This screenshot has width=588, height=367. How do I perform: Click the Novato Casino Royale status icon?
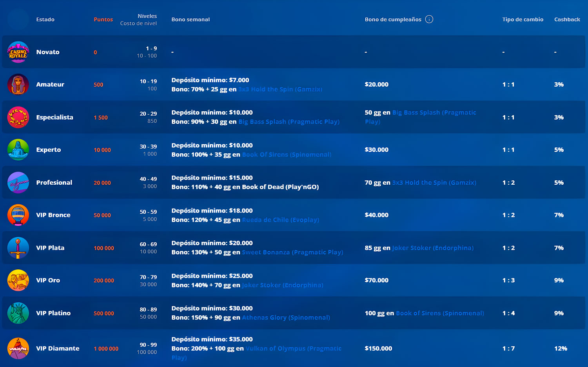click(18, 52)
